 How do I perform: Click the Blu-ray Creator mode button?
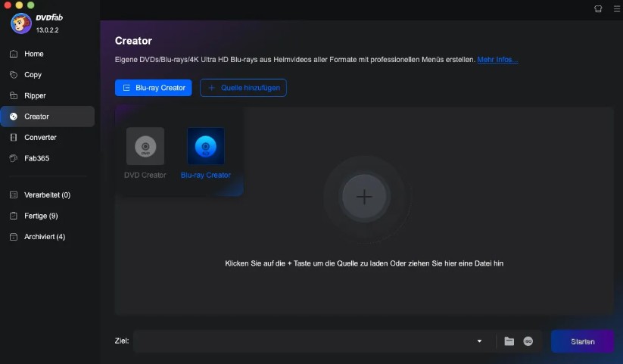[154, 88]
